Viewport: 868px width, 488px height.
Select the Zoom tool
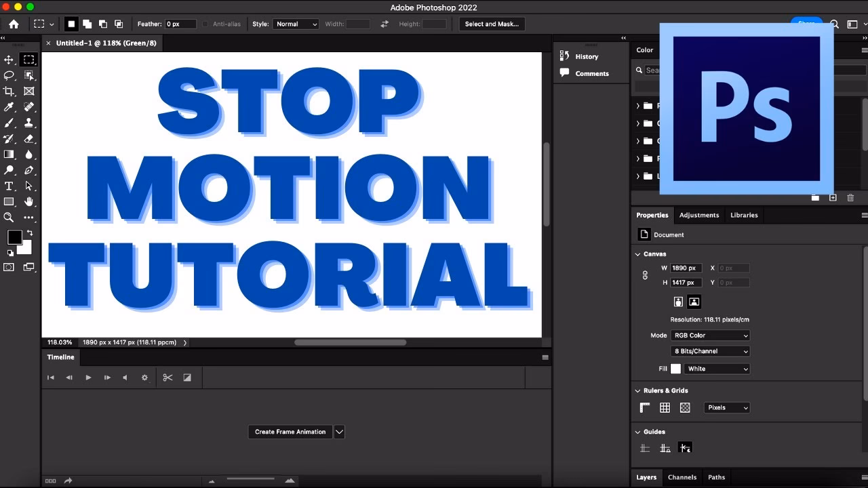[9, 218]
